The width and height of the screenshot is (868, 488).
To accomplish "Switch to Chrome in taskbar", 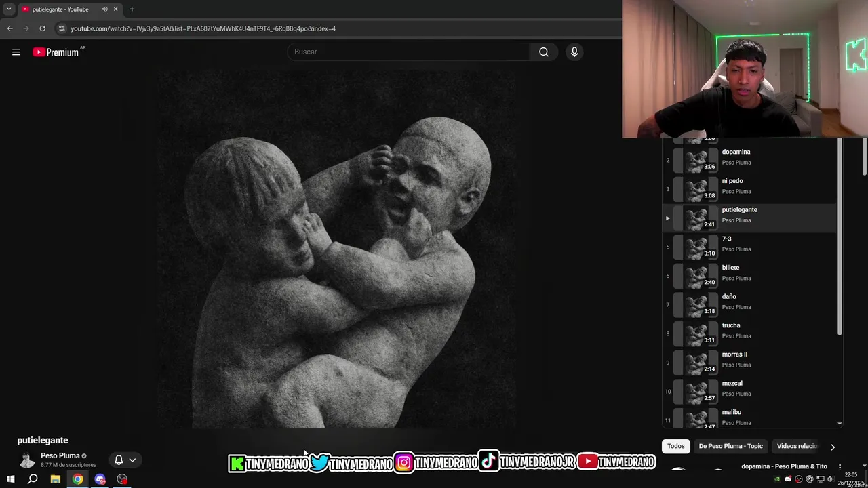I will [x=78, y=479].
